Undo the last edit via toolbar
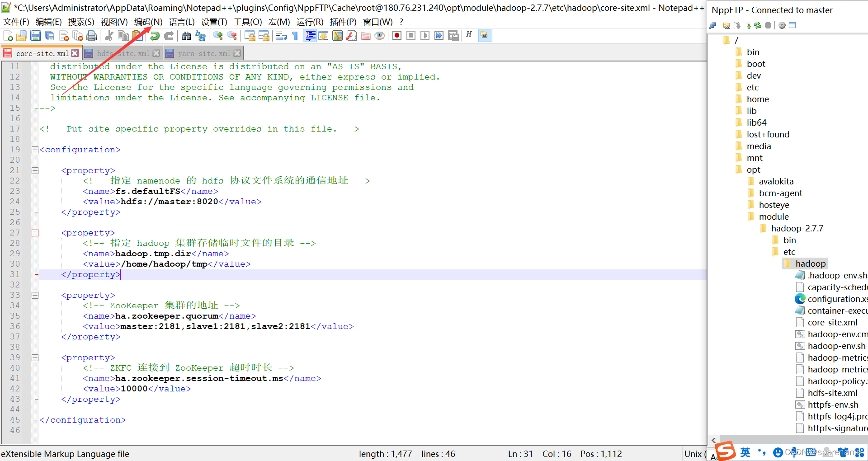Viewport: 868px width, 461px height. coord(155,36)
